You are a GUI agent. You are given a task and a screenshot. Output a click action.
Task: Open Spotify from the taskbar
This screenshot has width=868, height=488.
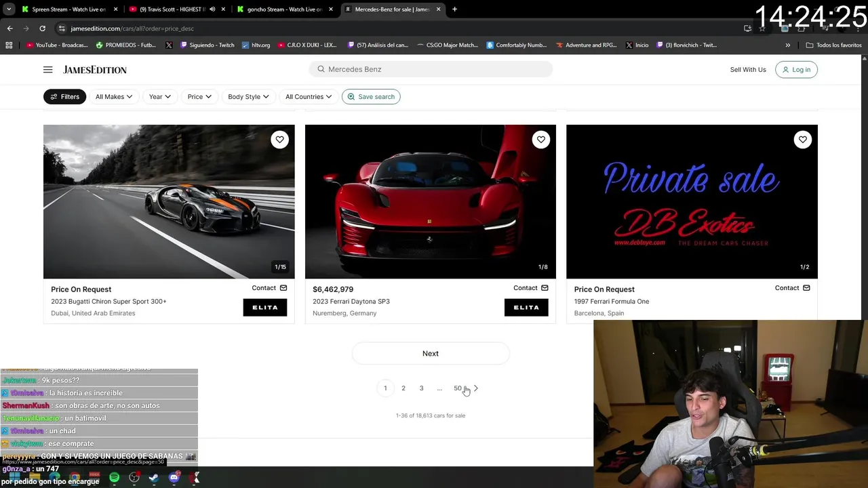click(115, 478)
